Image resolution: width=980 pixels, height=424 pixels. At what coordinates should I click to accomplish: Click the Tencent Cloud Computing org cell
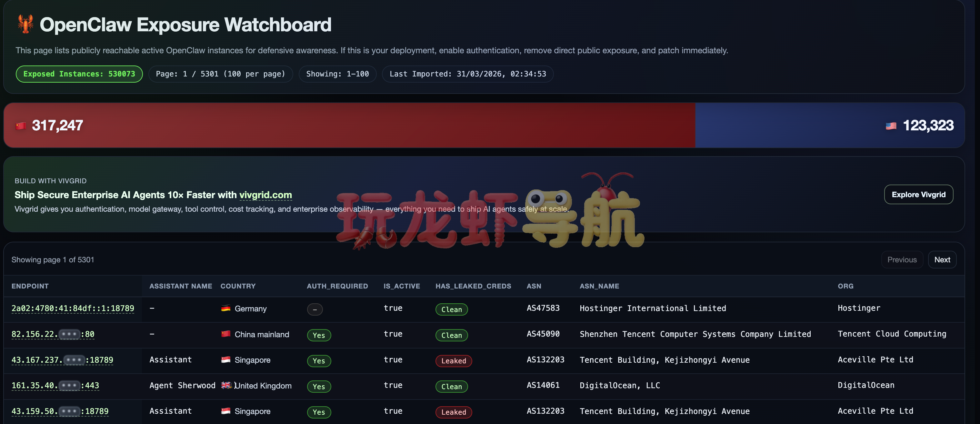pyautogui.click(x=892, y=334)
